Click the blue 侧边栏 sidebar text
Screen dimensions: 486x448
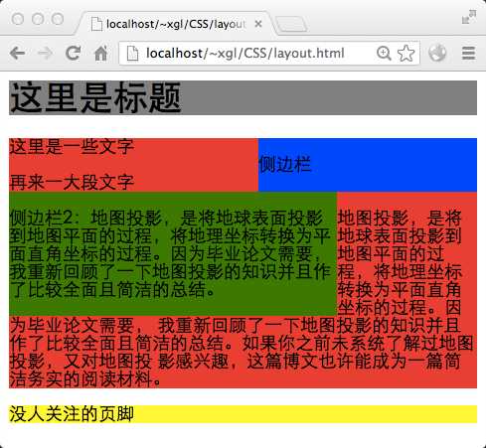coord(285,164)
